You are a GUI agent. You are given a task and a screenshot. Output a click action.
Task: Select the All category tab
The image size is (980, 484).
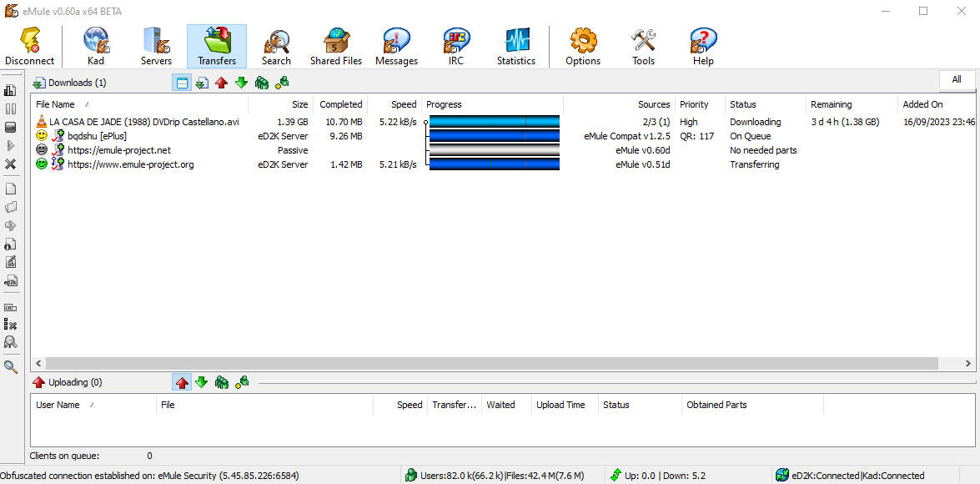click(x=957, y=80)
